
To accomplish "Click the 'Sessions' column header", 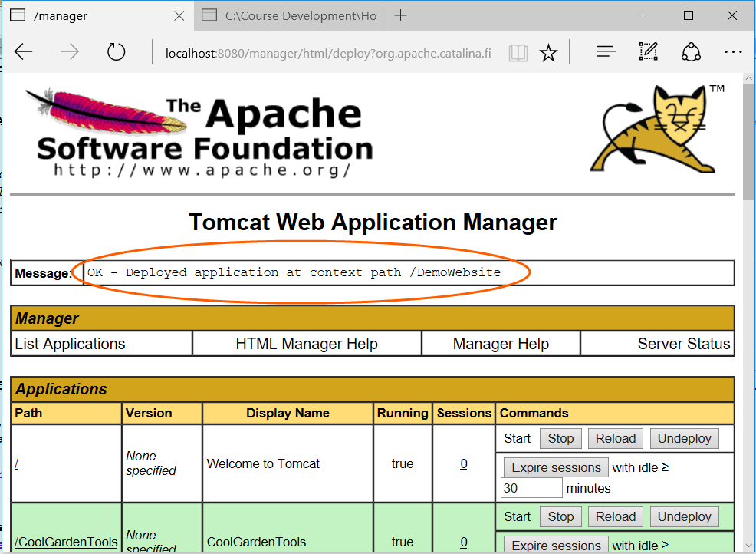I will tap(464, 413).
